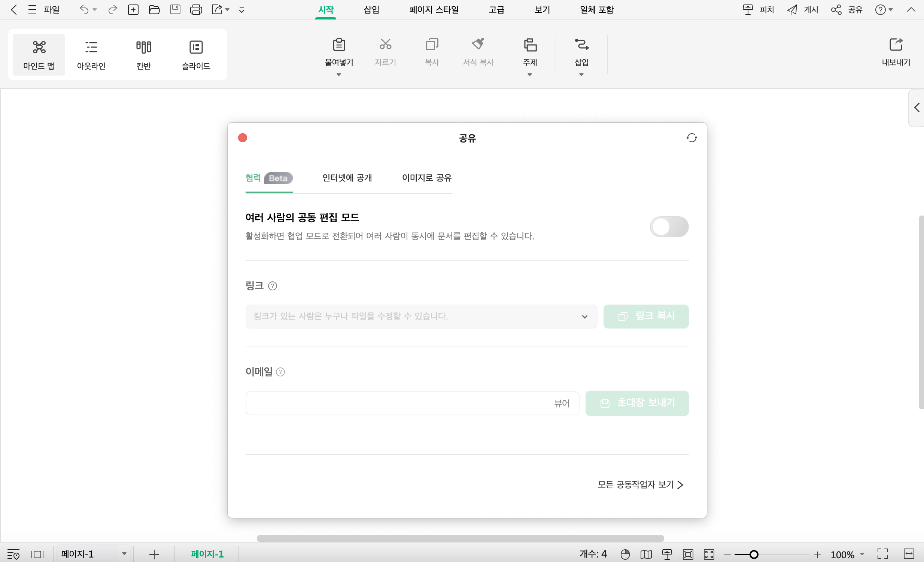Click the 내보내기 export icon
924x562 pixels.
click(x=896, y=45)
